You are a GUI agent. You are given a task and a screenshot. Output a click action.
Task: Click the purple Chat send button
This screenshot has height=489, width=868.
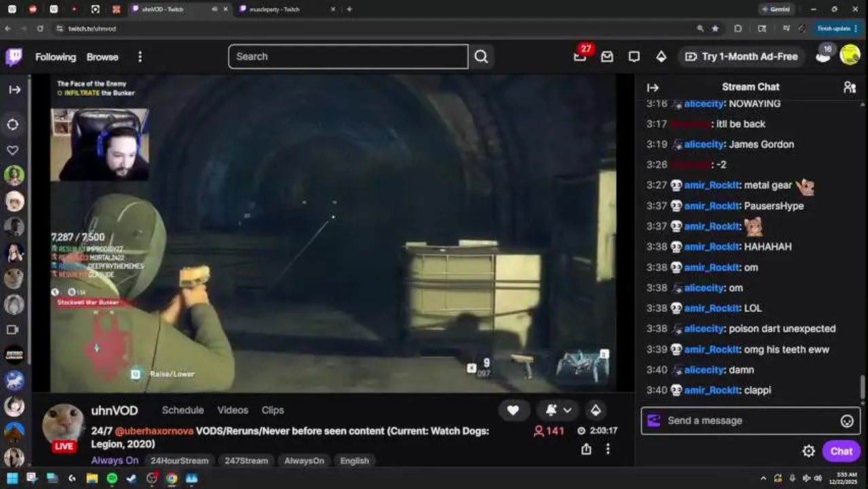click(841, 451)
